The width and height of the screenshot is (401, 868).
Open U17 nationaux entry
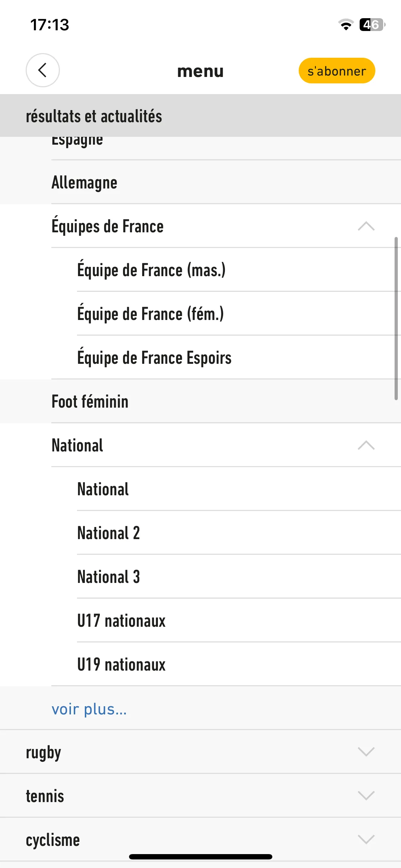[122, 621]
